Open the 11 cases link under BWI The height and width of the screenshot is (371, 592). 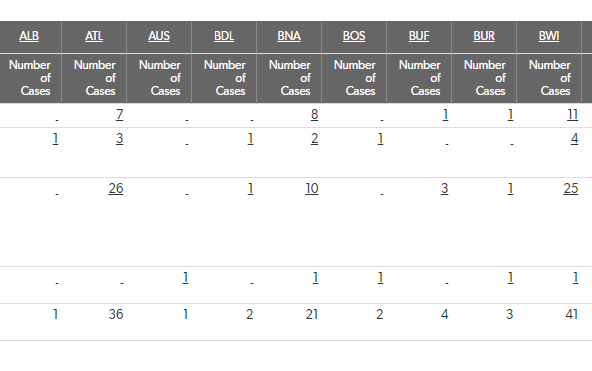point(573,114)
